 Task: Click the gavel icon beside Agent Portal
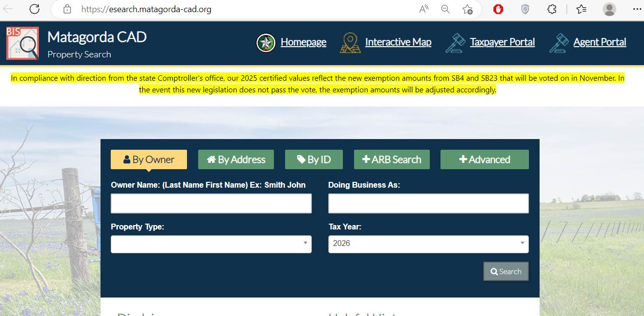coord(559,43)
